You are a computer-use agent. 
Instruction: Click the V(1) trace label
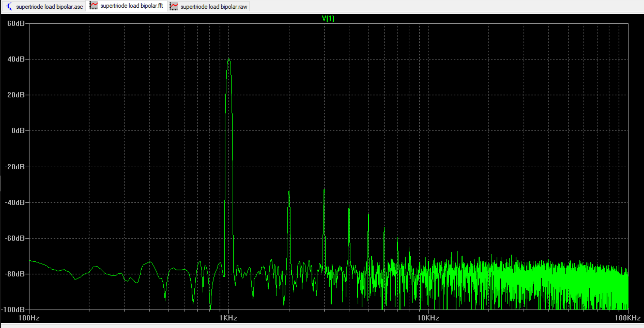pos(328,18)
